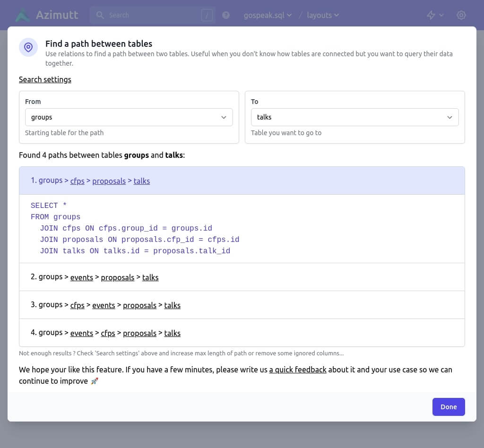Collapse the first path result header
The image size is (484, 448).
(284, 181)
